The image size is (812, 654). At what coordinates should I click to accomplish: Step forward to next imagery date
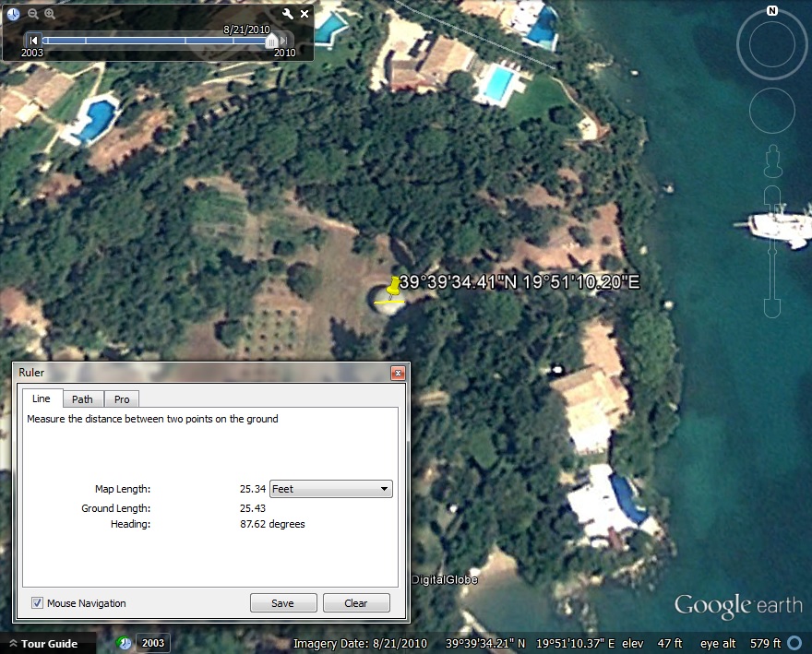point(286,40)
